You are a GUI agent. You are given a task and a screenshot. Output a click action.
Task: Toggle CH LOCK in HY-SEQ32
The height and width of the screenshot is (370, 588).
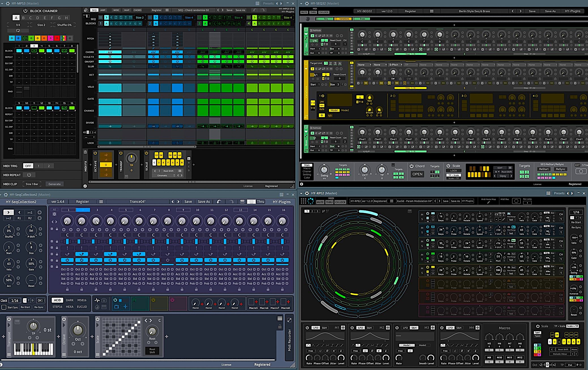(x=324, y=12)
